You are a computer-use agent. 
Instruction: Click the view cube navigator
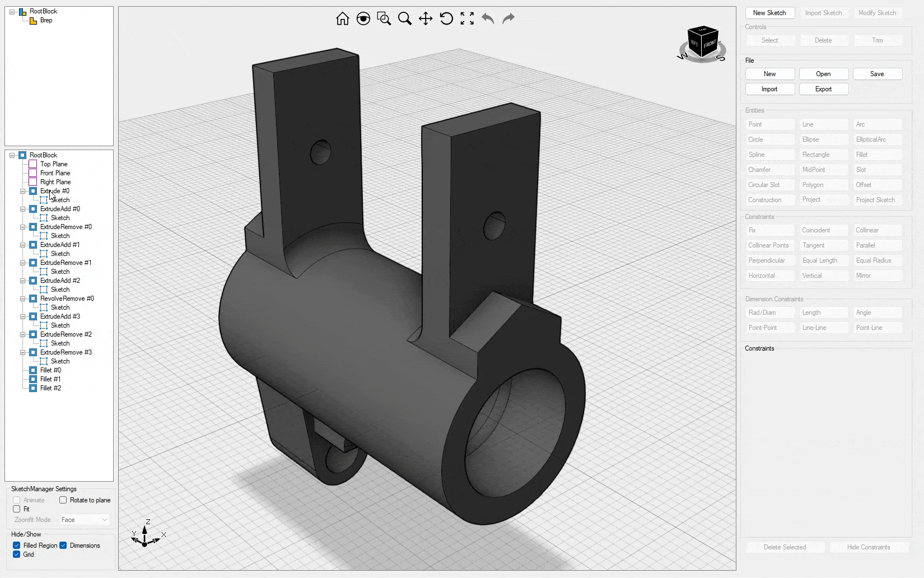point(702,43)
